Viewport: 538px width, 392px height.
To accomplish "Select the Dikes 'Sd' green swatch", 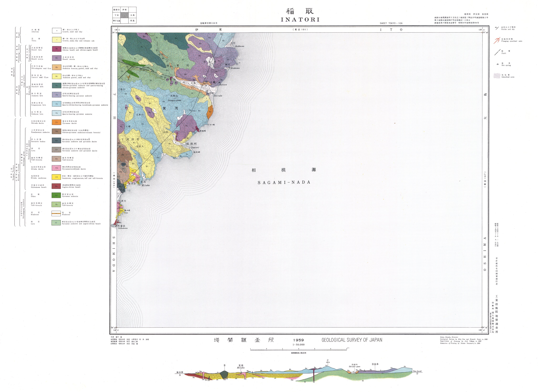I will [56, 195].
